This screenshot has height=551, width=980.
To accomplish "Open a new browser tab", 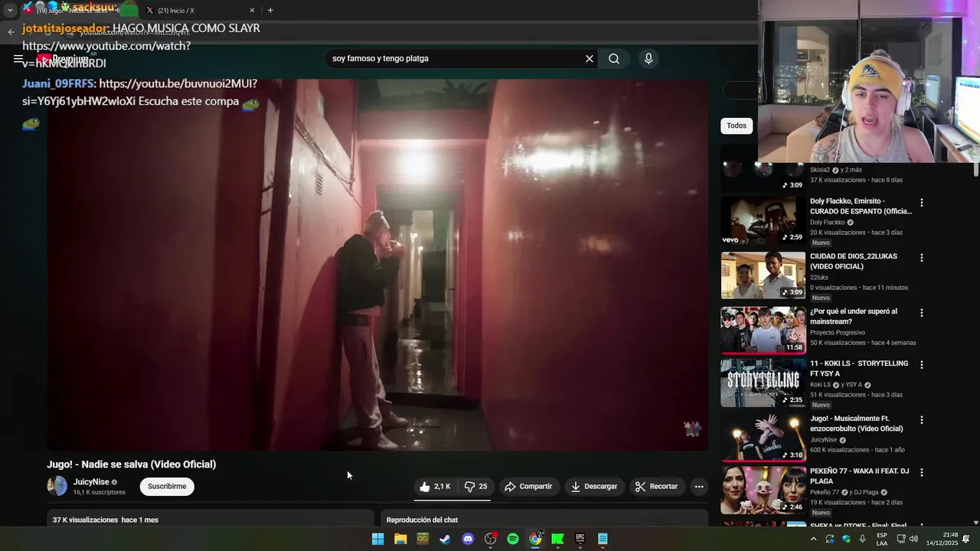I will click(270, 11).
